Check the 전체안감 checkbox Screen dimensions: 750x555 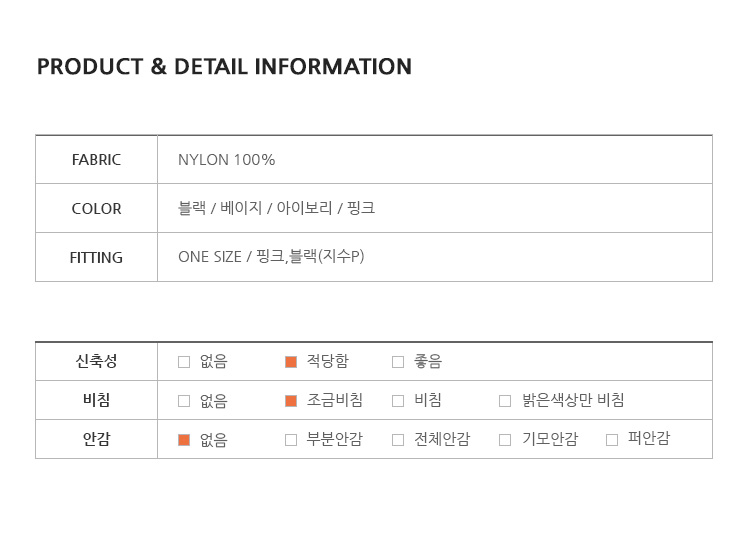pos(398,440)
